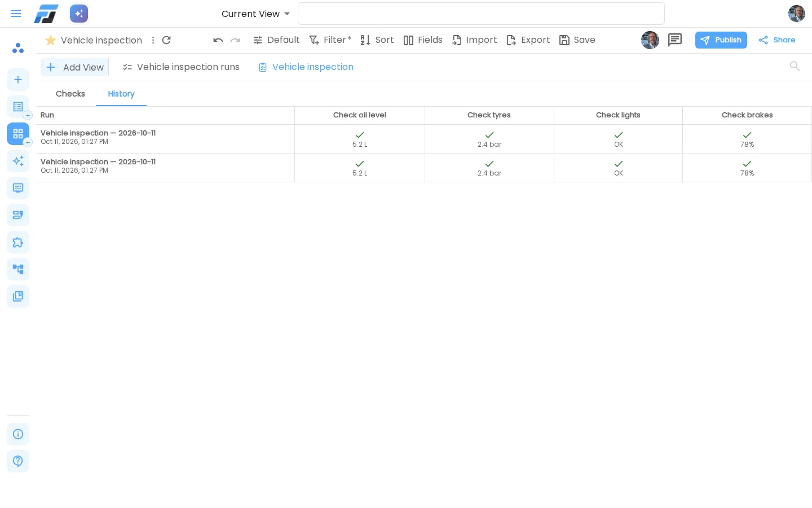Open the Filter options
Image resolution: width=812 pixels, height=508 pixels.
tap(330, 40)
